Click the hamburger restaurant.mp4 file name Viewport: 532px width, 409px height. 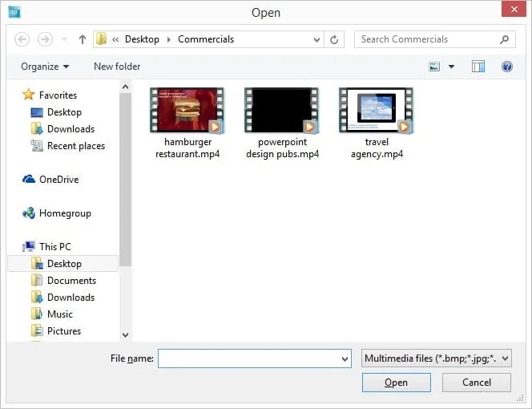tap(187, 148)
